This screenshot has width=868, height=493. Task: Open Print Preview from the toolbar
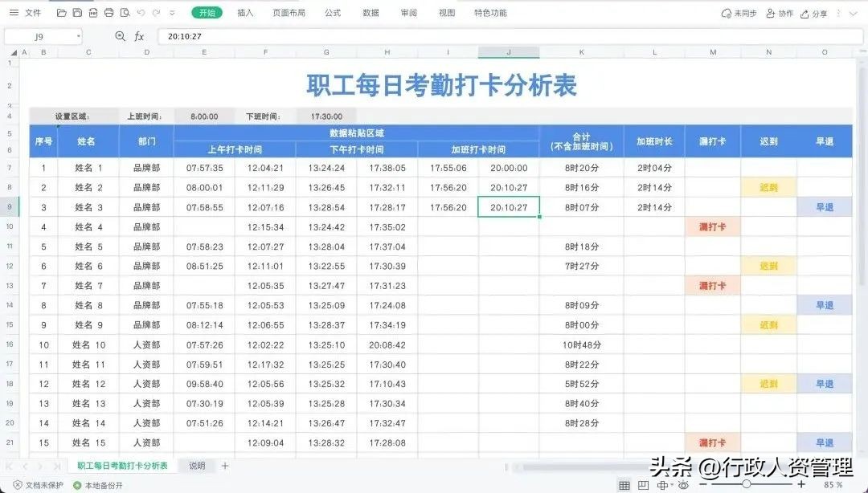point(125,12)
